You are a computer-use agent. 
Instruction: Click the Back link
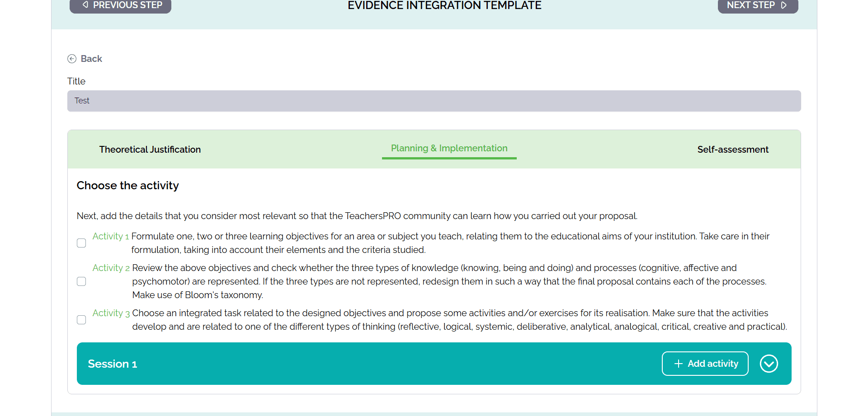click(91, 59)
